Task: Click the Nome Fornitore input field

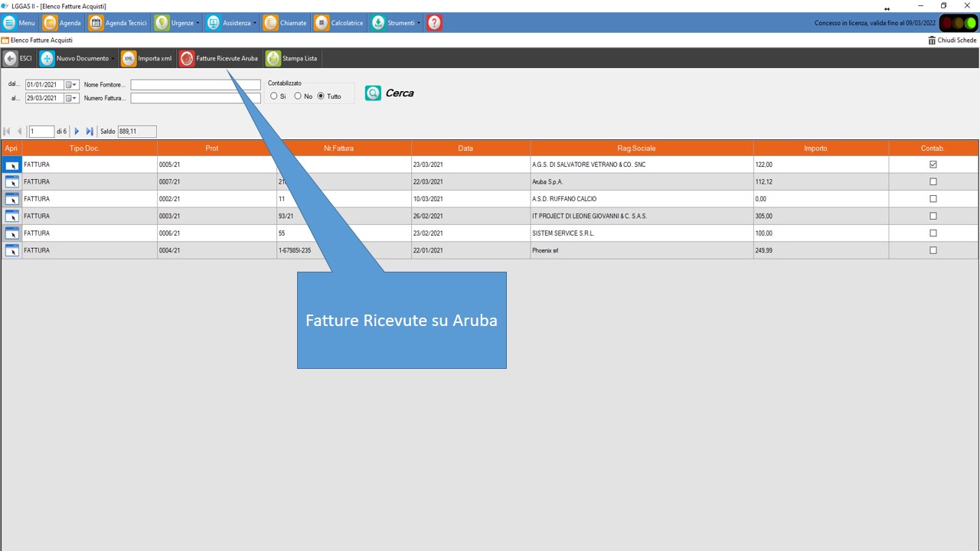Action: (195, 85)
